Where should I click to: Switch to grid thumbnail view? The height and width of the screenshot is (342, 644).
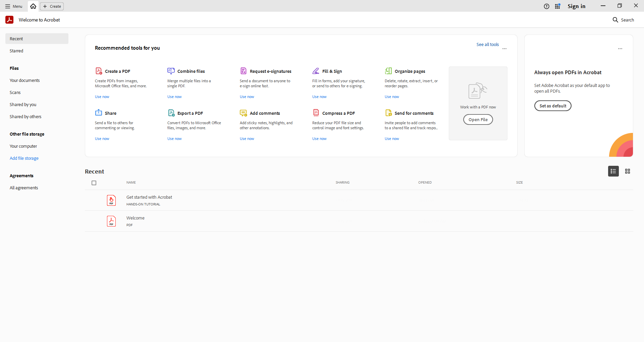coord(628,171)
